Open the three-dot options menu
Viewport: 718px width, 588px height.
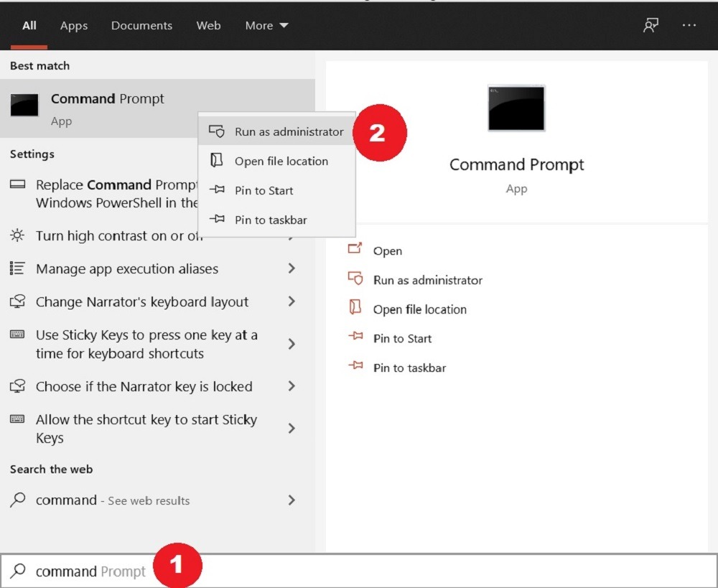pos(689,25)
